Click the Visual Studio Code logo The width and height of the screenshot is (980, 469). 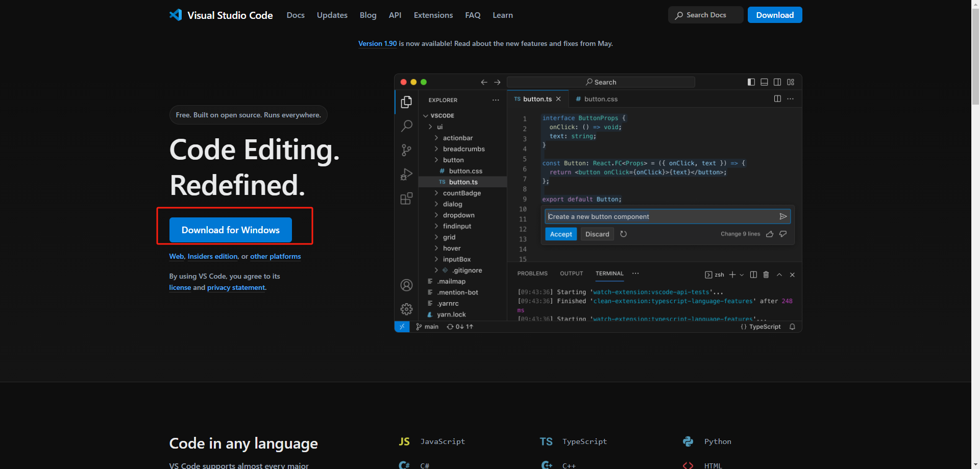click(x=176, y=15)
